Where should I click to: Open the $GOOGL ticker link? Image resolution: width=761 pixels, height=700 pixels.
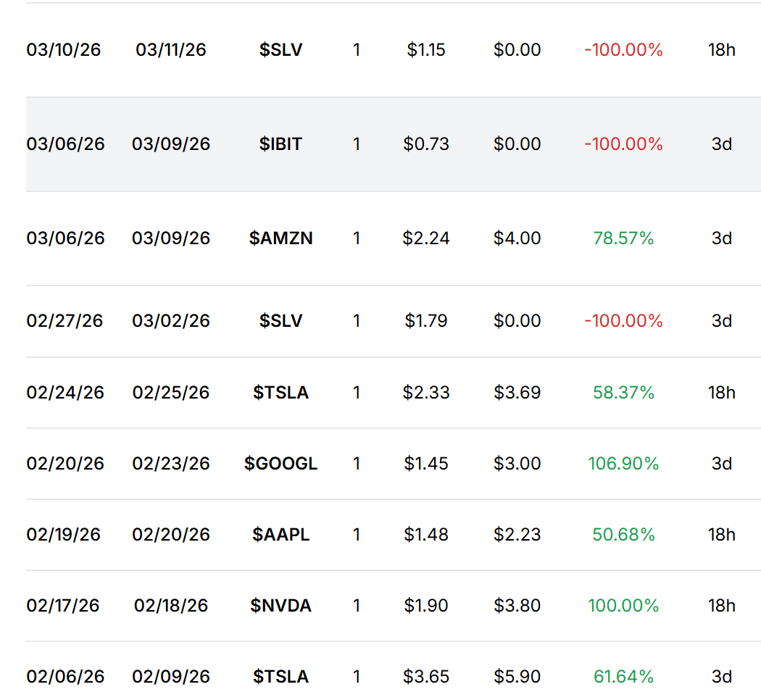pos(280,463)
